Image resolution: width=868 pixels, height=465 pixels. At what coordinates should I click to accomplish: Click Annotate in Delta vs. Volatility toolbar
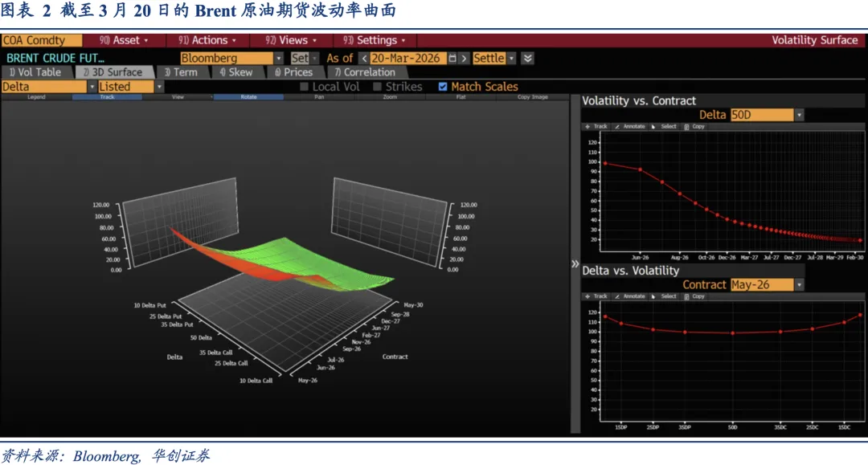point(630,296)
